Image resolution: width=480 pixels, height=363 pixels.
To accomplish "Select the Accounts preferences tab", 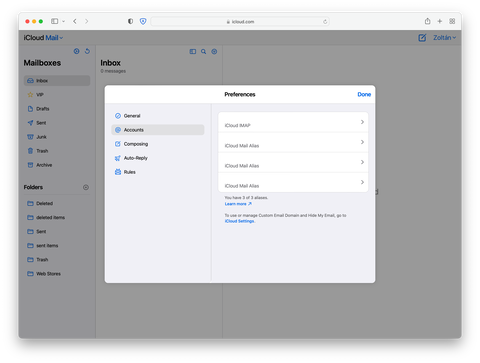I will (158, 130).
